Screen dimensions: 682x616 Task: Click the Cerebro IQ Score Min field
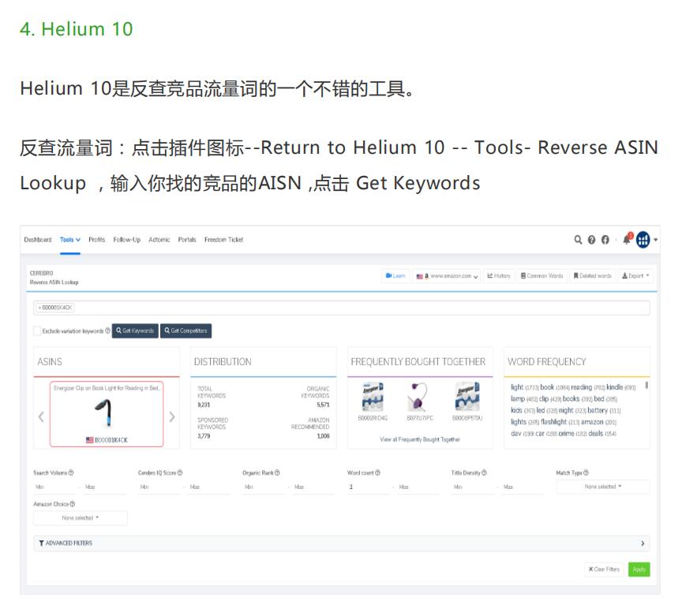[159, 487]
